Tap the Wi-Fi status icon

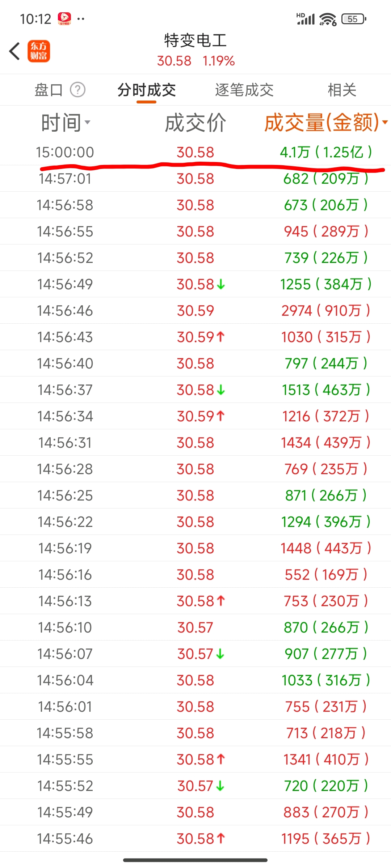click(x=328, y=19)
